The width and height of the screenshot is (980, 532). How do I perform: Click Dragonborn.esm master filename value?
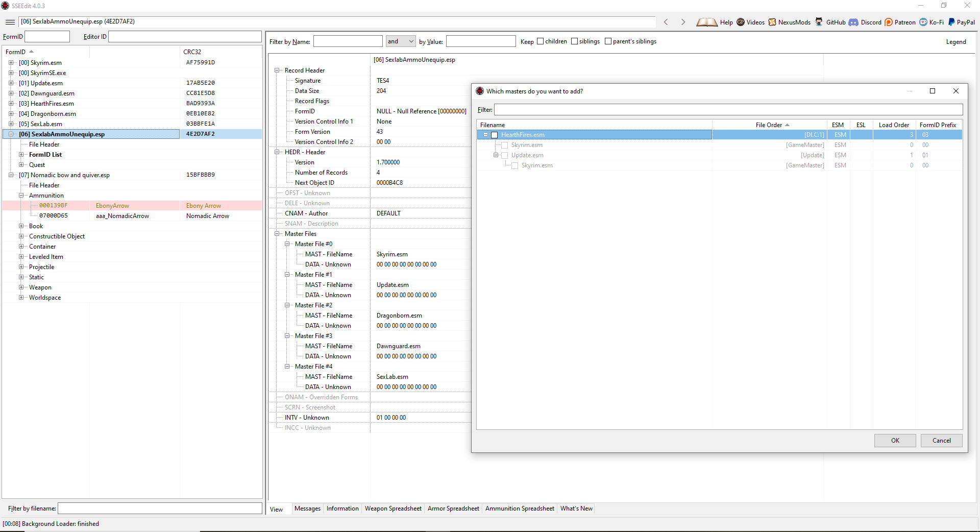(399, 316)
